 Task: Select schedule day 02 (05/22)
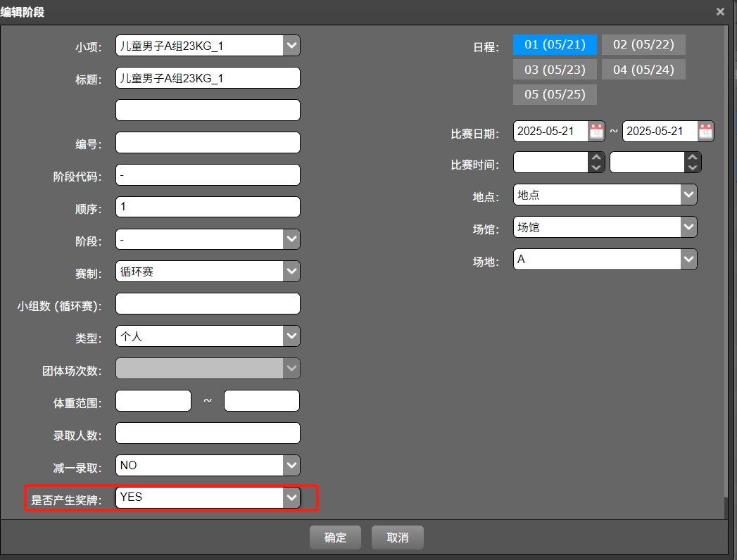coord(643,45)
